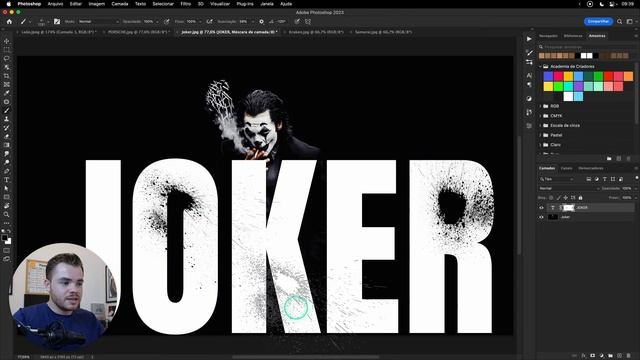Click the Compartilhar button

(x=598, y=22)
